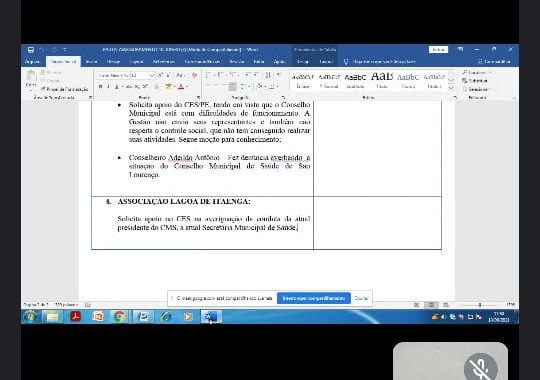
Task: Select the print layout view icon
Action: point(431,305)
